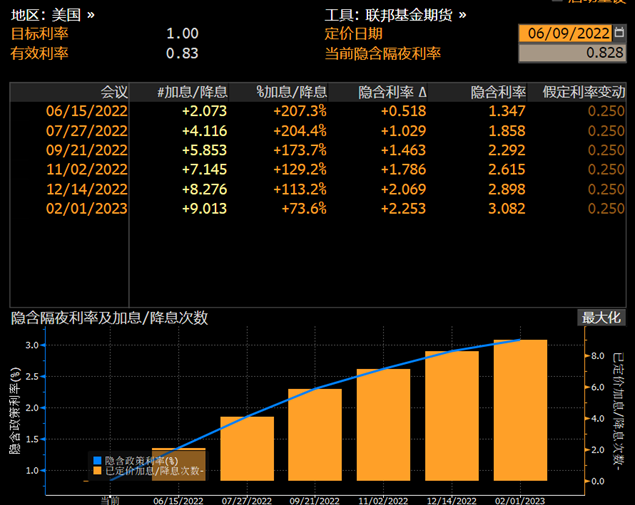Edit assumed rate change for 07/27/2022
This screenshot has height=505, width=635.
(606, 130)
